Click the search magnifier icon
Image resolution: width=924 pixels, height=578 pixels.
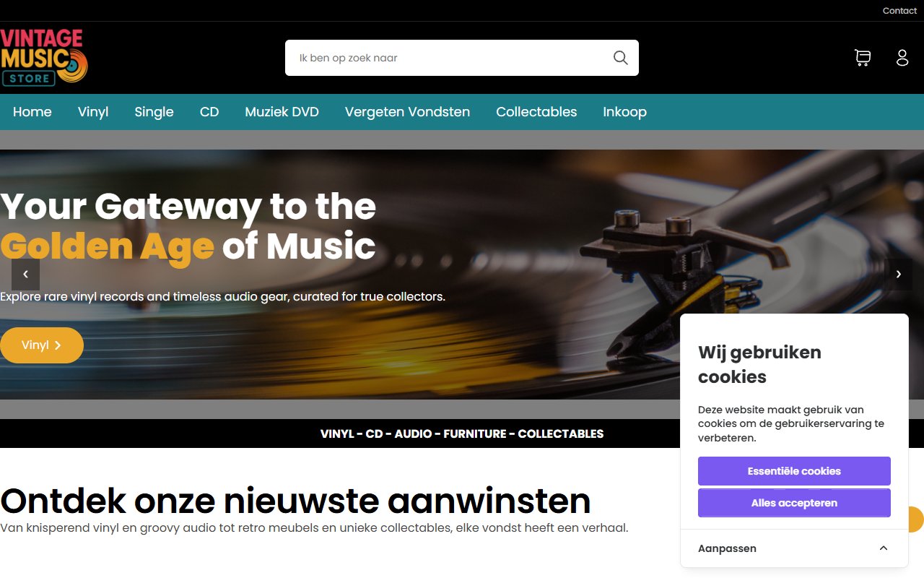point(620,58)
